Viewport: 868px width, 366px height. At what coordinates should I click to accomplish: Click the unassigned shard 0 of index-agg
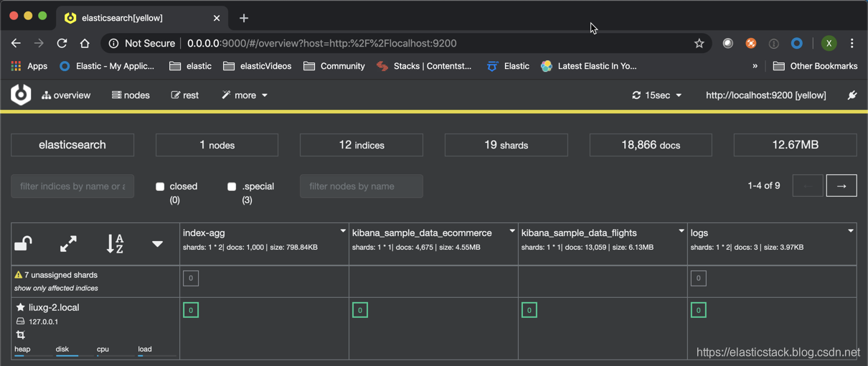[x=191, y=278]
